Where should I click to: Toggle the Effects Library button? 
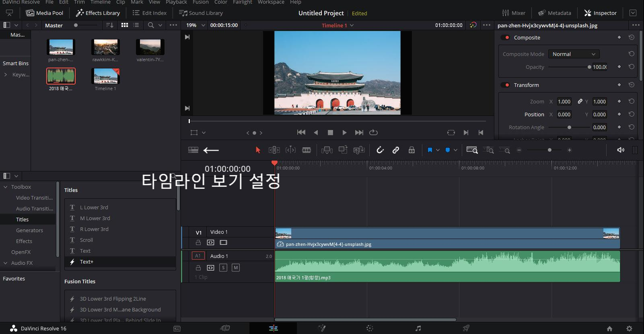point(98,13)
